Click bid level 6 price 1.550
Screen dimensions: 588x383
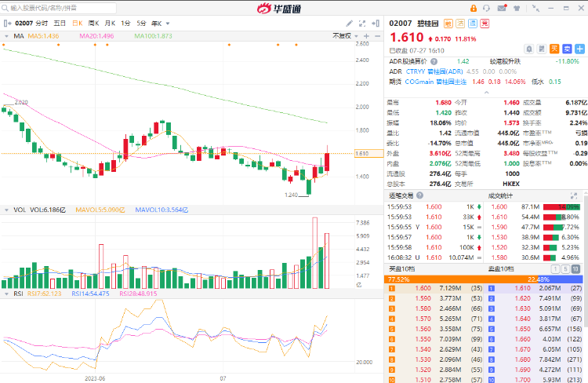coord(423,339)
